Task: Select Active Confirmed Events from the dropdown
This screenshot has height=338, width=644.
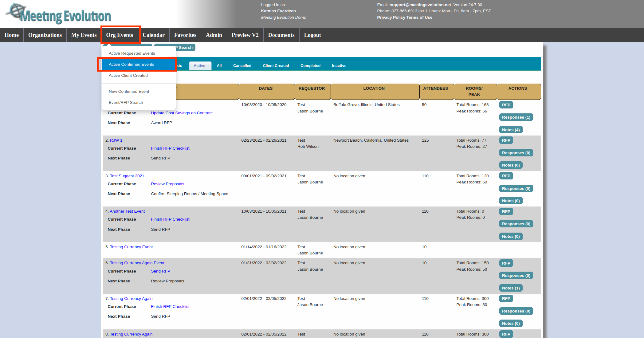Action: [x=131, y=64]
